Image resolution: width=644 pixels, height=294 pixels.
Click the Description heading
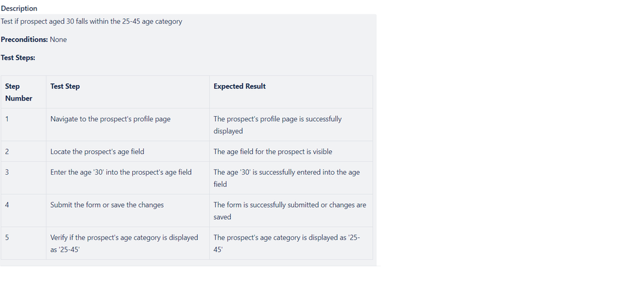[19, 8]
